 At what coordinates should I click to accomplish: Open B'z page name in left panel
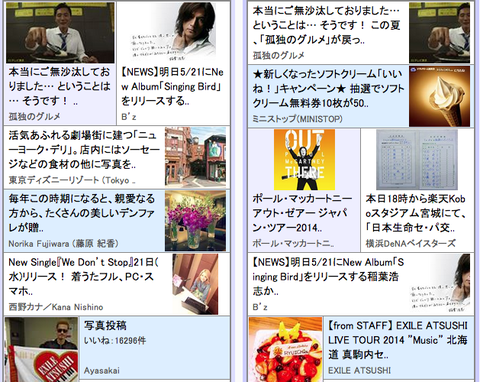tap(129, 117)
